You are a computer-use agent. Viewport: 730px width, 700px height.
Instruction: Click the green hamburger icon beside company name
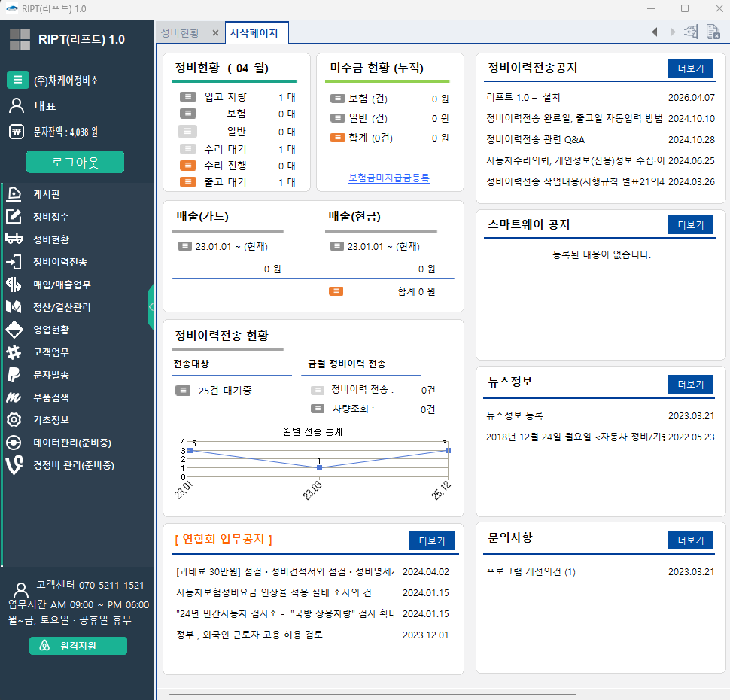(18, 80)
